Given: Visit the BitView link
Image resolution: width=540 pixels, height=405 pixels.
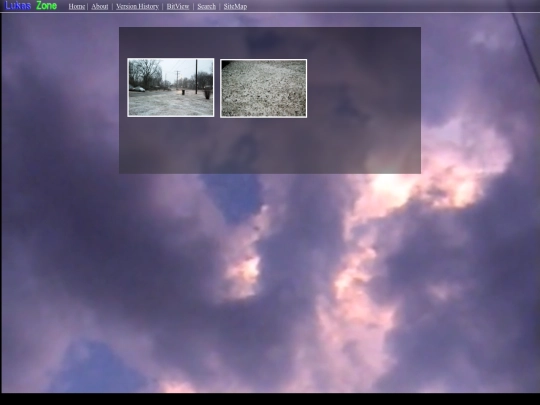Looking at the screenshot, I should [178, 7].
